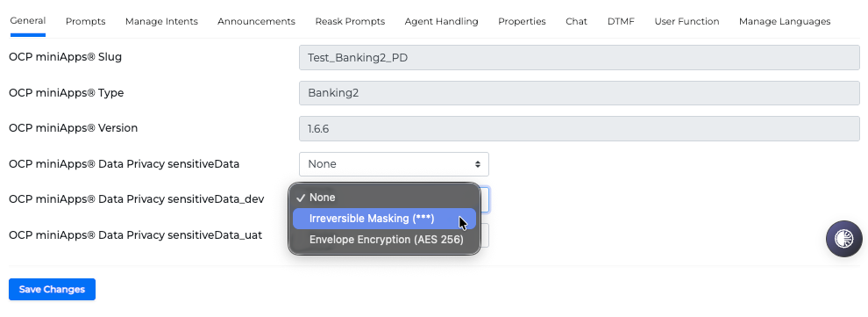
Task: Switch to the Chat tab
Action: 576,22
